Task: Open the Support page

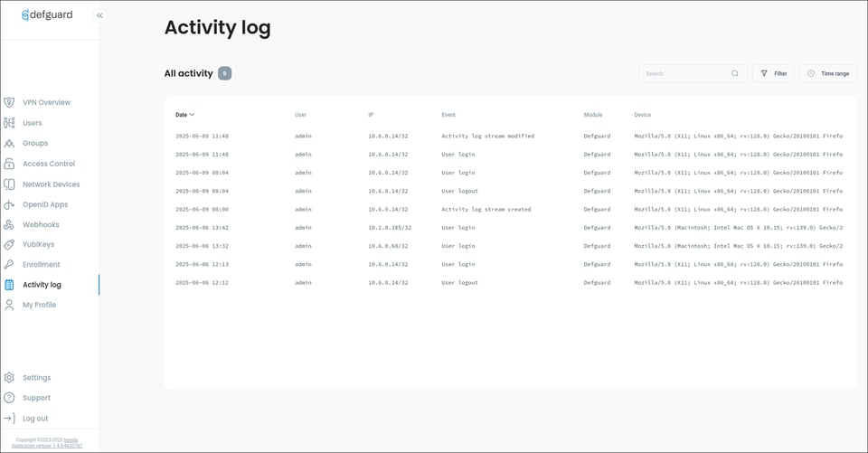Action: (x=36, y=398)
